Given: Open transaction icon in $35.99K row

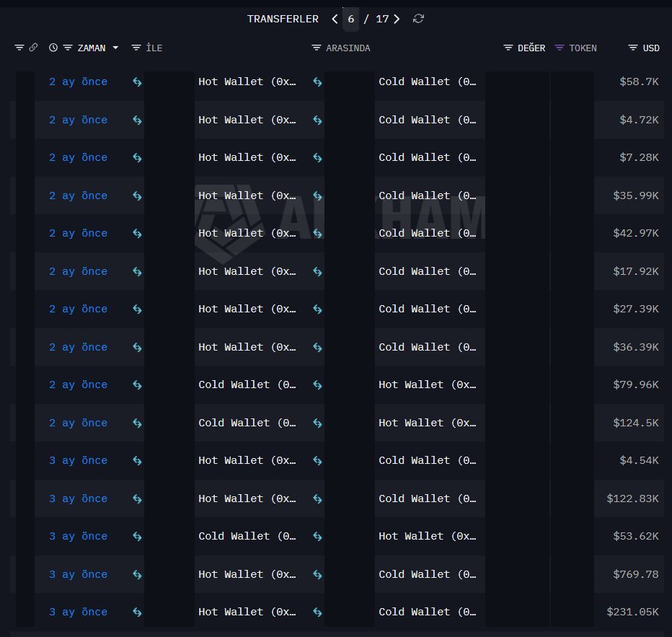Looking at the screenshot, I should 137,196.
